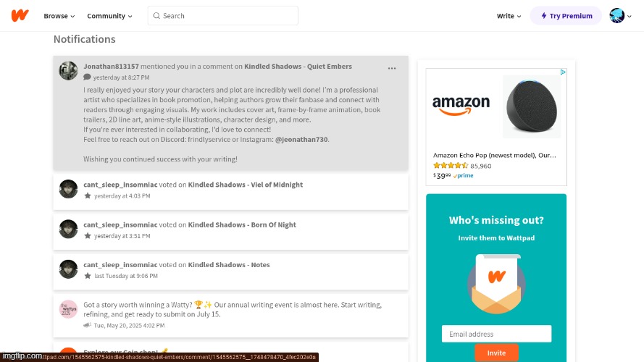
Task: Click the orange Invite button
Action: click(496, 353)
